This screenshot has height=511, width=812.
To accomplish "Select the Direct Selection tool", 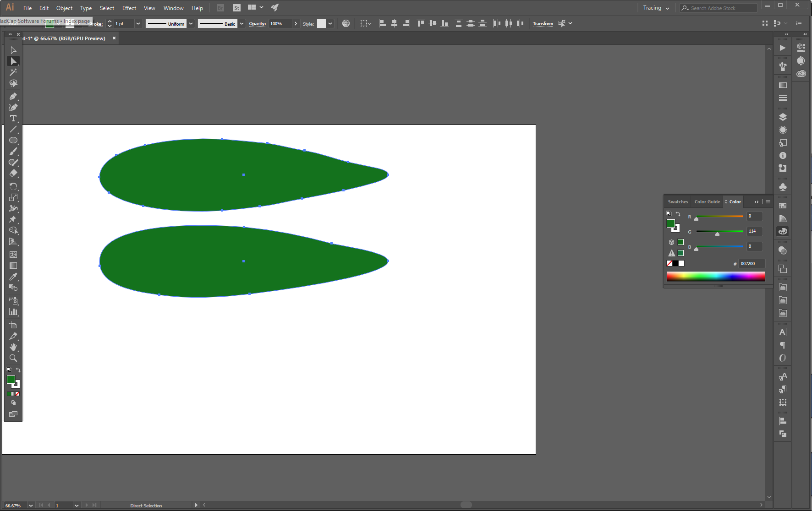I will point(13,61).
